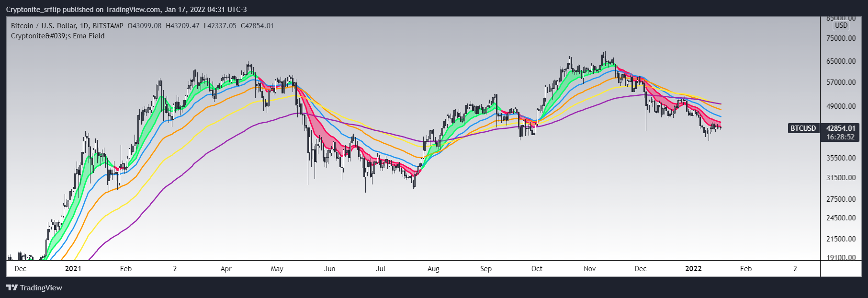
Task: Click the Jul label on time axis
Action: tap(381, 269)
